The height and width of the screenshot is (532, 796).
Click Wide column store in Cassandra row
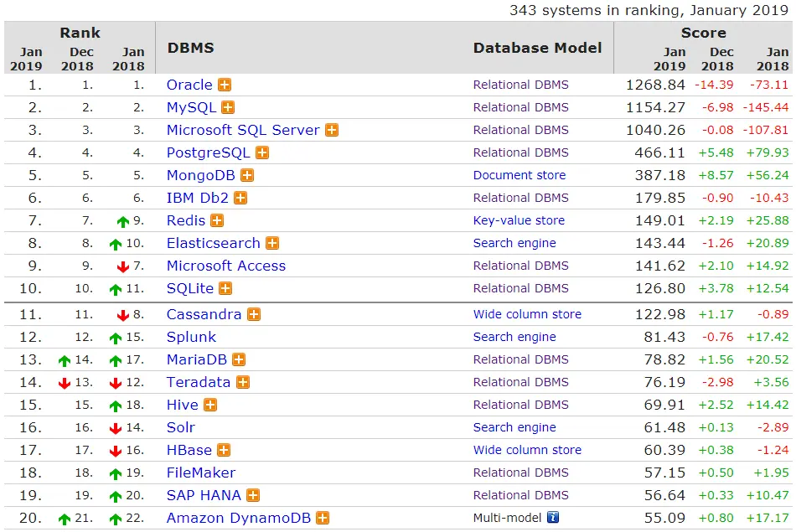(527, 315)
